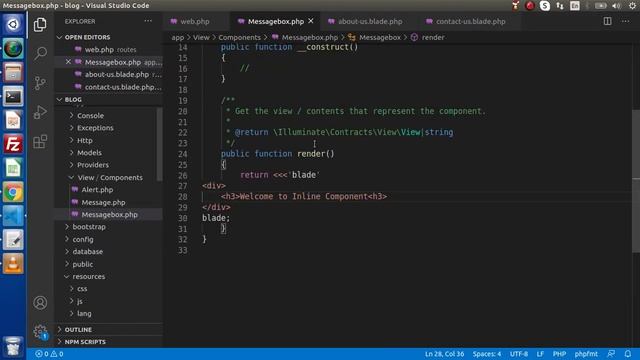Click the Explorer more actions ellipsis
The height and width of the screenshot is (360, 640).
(148, 21)
